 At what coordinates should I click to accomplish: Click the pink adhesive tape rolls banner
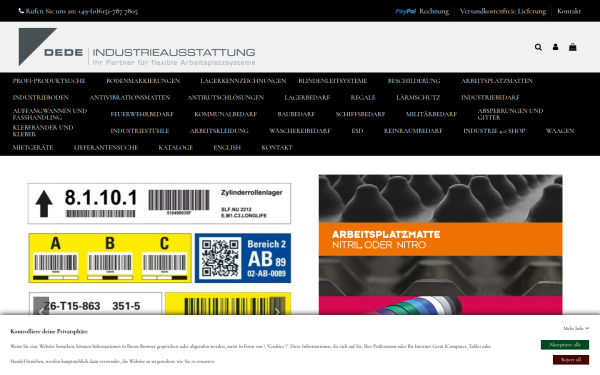440,305
